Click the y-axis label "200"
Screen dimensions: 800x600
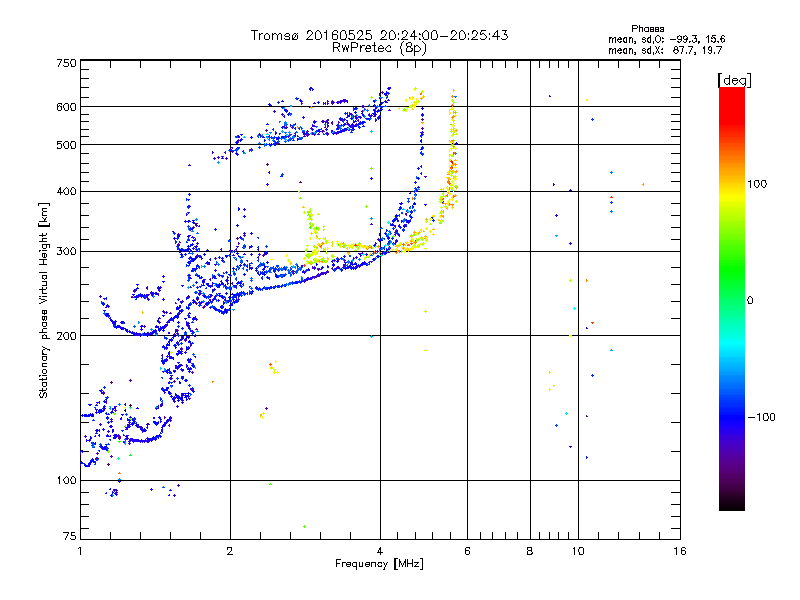[66, 336]
